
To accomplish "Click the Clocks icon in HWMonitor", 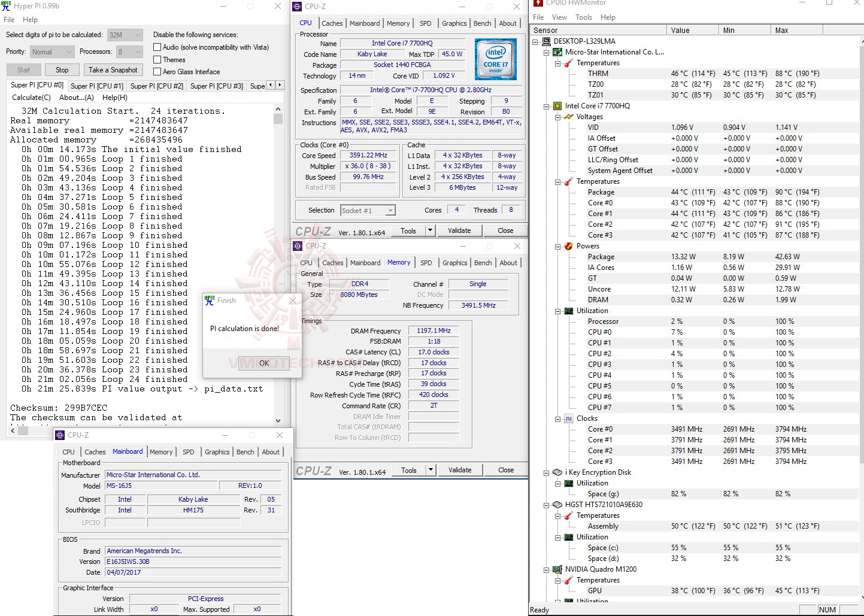I will click(568, 418).
